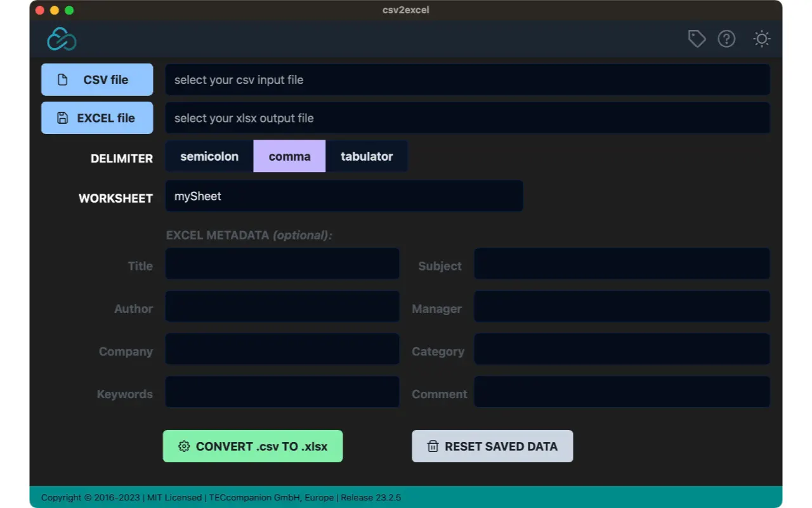Click the csv2excel cloud logo
The image size is (812, 508).
pos(61,39)
